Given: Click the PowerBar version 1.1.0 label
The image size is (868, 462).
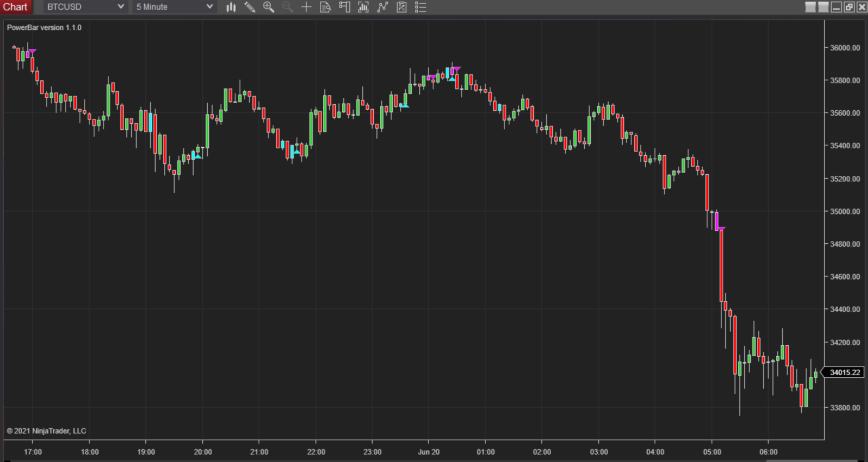Looking at the screenshot, I should click(x=44, y=27).
